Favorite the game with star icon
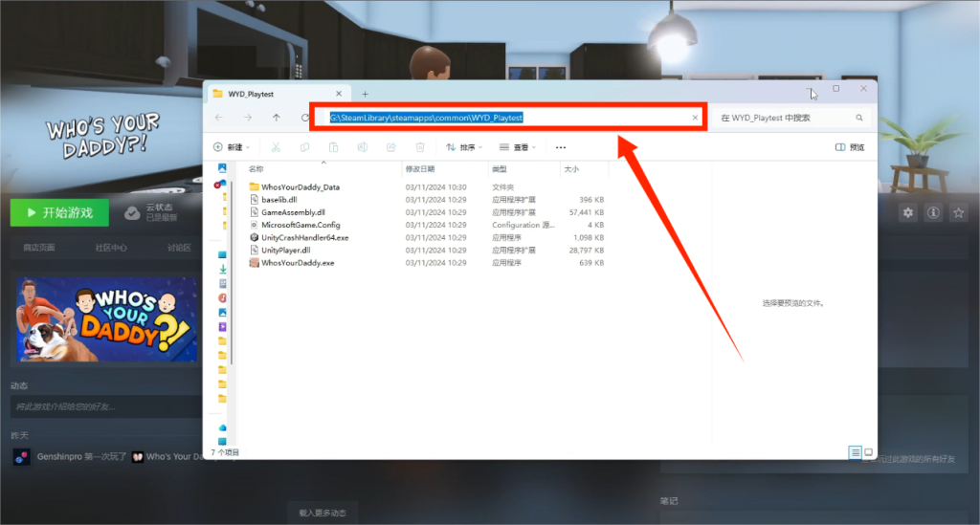 [x=958, y=213]
